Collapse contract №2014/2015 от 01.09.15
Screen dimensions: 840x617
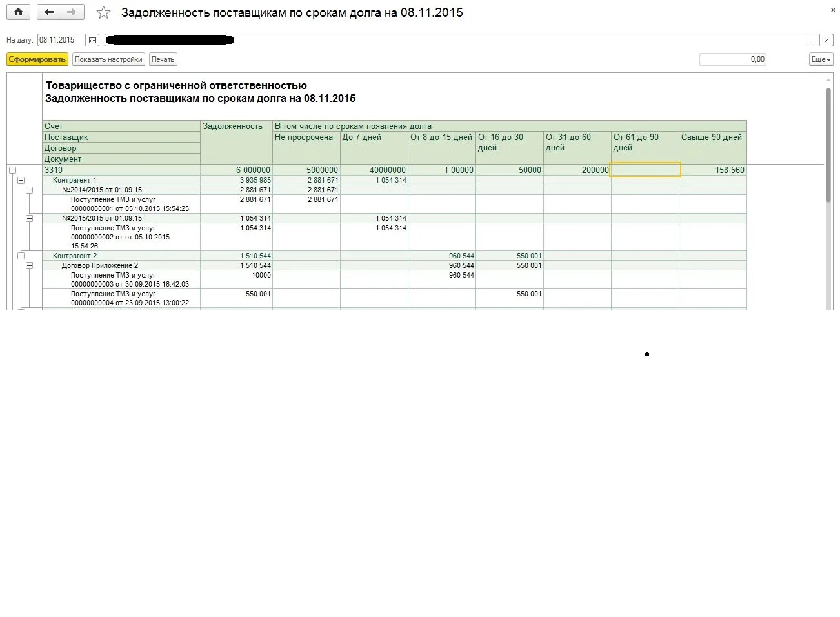point(29,190)
